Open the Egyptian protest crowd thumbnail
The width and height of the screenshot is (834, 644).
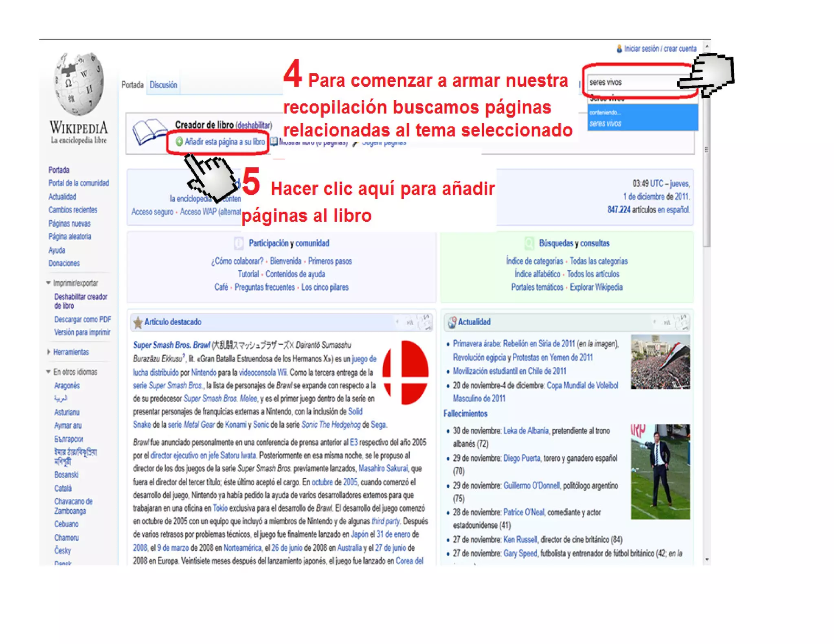click(x=660, y=362)
